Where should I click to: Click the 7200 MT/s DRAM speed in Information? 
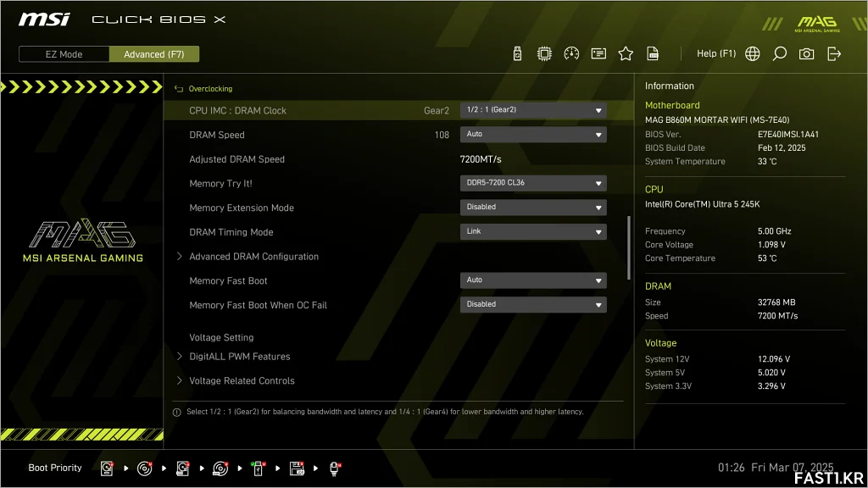[x=778, y=316]
